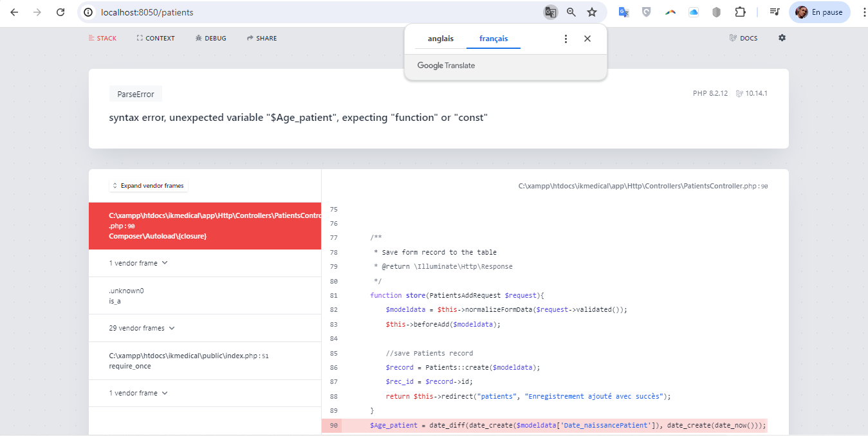Open the Google Translate extension

coord(623,12)
